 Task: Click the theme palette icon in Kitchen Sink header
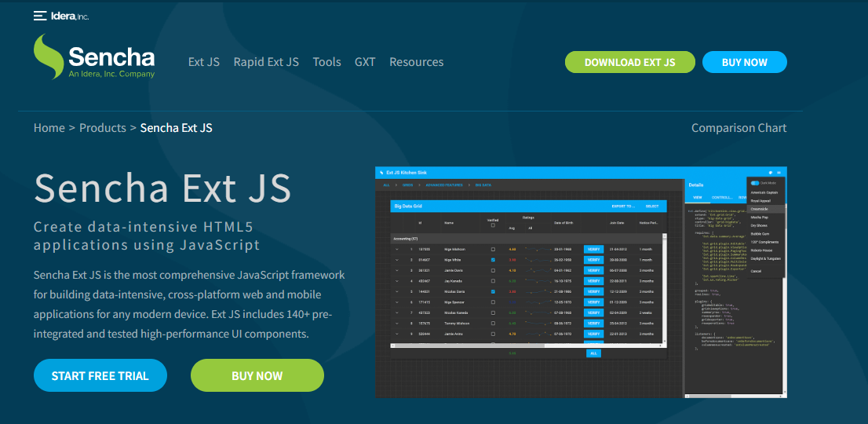[x=770, y=173]
